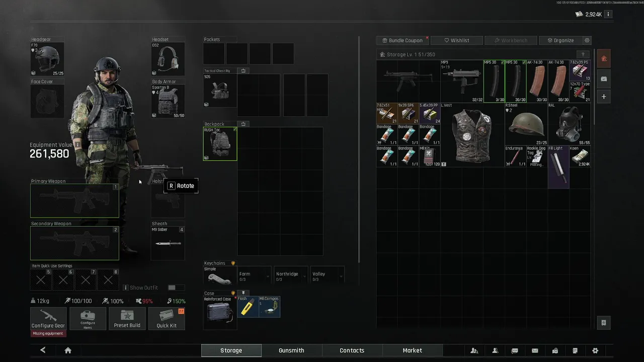Select the Flash item in the case
The height and width of the screenshot is (362, 644).
click(248, 307)
